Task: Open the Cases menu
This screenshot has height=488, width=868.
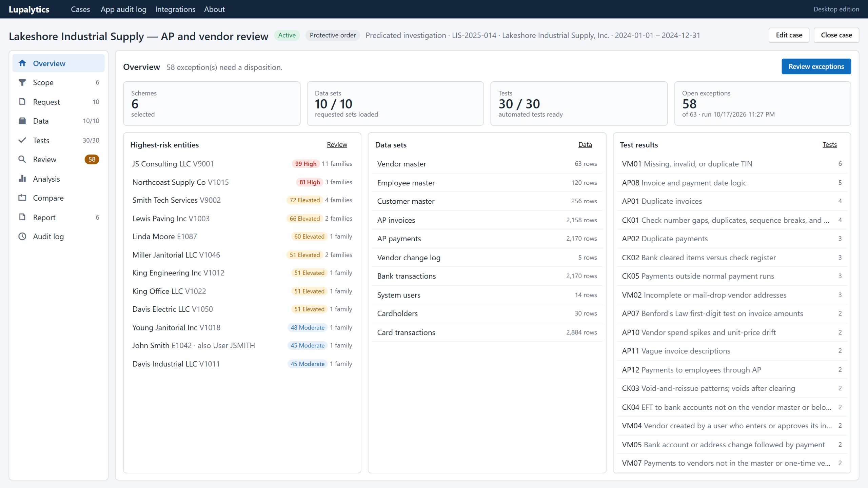Action: click(x=80, y=9)
